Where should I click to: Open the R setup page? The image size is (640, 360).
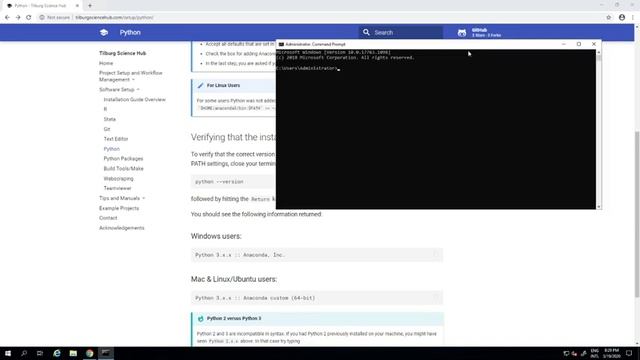[x=105, y=109]
